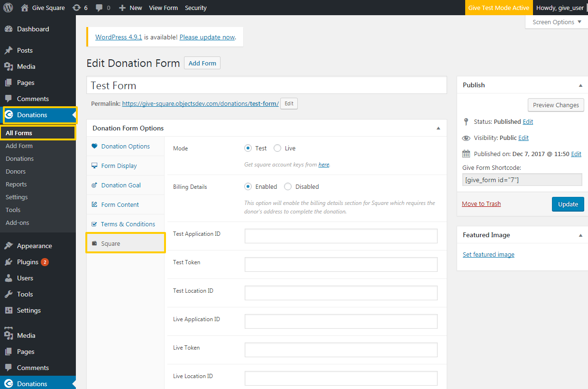Click the calendar icon next to Published on
This screenshot has height=389, width=588.
466,154
